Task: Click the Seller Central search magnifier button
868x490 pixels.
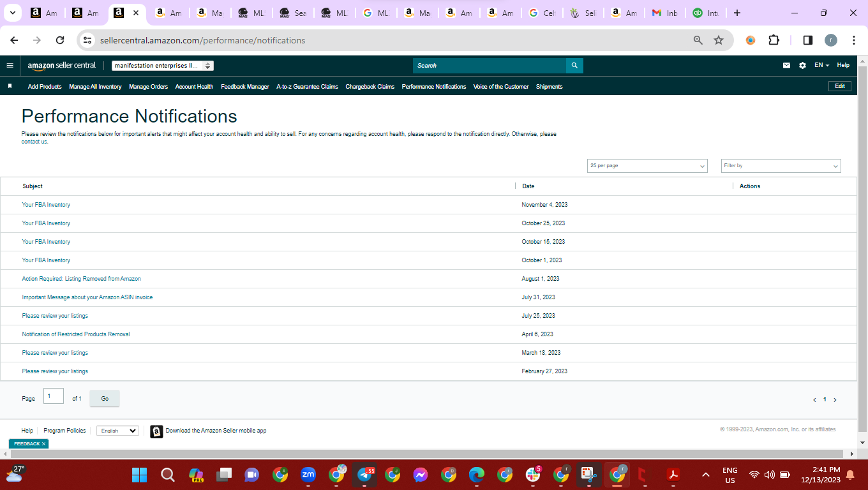Action: click(574, 66)
